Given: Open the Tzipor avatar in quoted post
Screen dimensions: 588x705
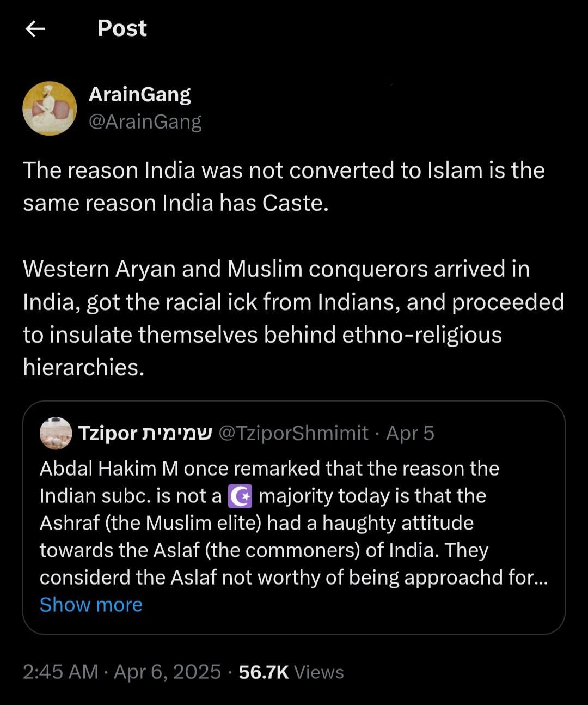Looking at the screenshot, I should [x=56, y=434].
